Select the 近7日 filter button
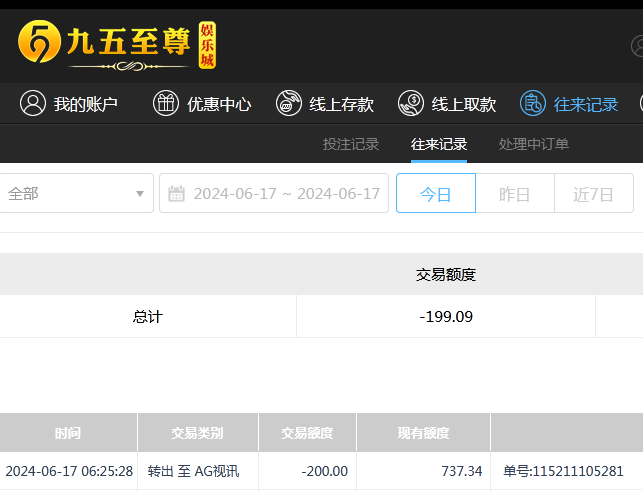Image resolution: width=643 pixels, height=492 pixels. (594, 193)
